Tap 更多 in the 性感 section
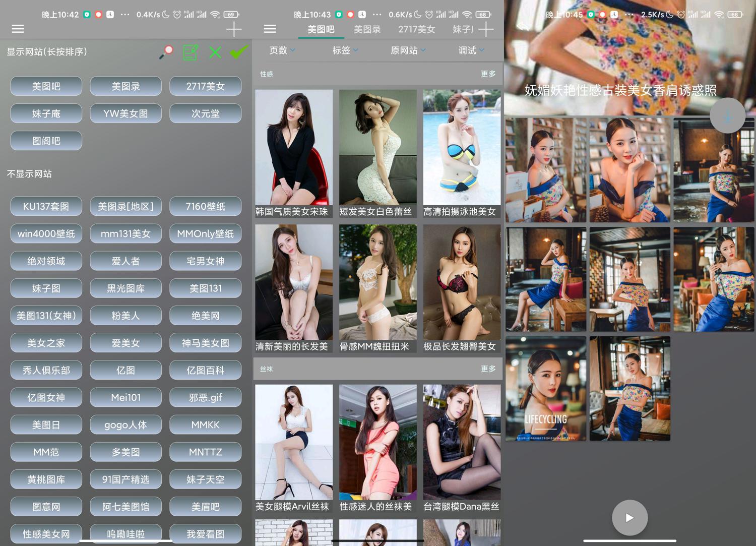The height and width of the screenshot is (546, 756). point(488,74)
